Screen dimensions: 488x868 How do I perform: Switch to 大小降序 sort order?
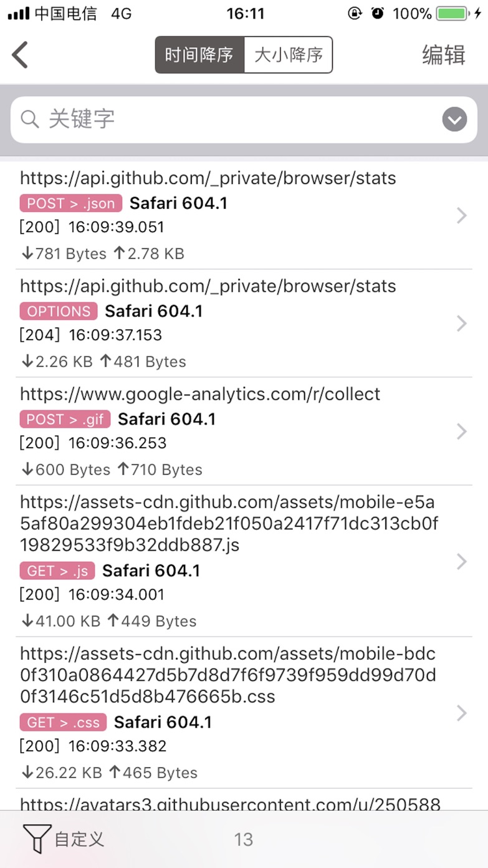tap(288, 55)
